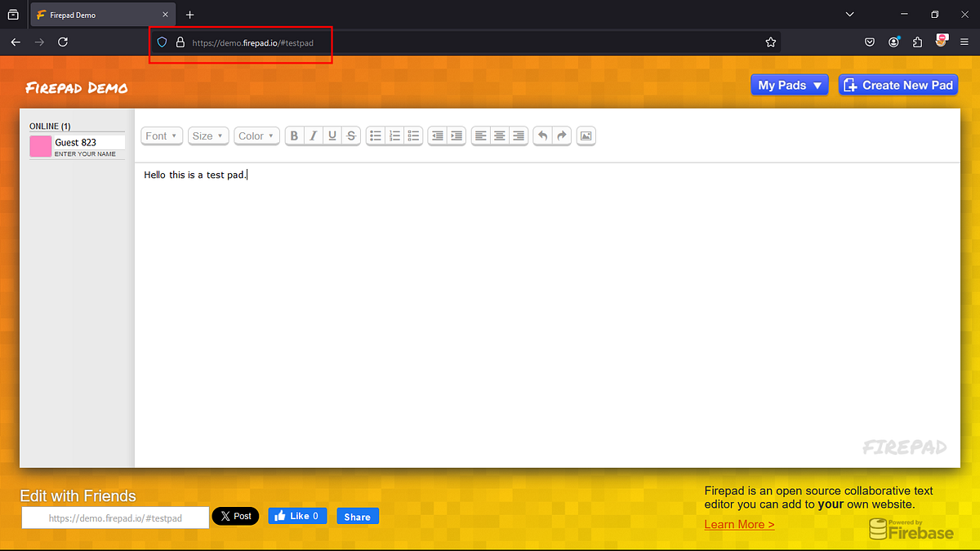Click the Create New Pad button
Image resolution: width=980 pixels, height=551 pixels.
898,84
